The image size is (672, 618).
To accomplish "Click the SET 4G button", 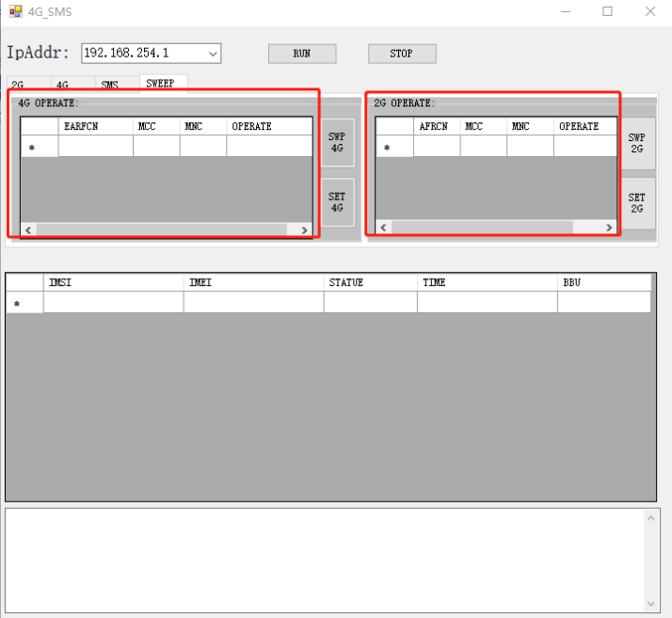I will 337,202.
